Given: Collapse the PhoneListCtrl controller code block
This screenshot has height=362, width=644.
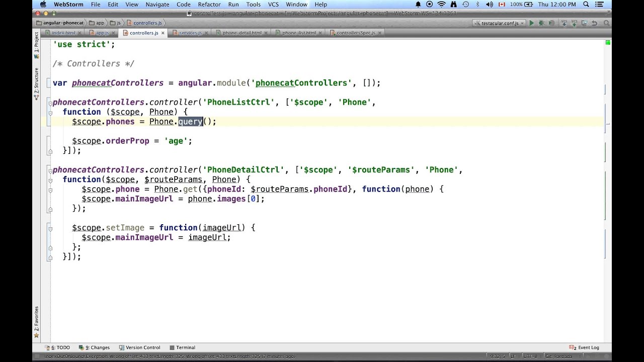Looking at the screenshot, I should pos(50,103).
